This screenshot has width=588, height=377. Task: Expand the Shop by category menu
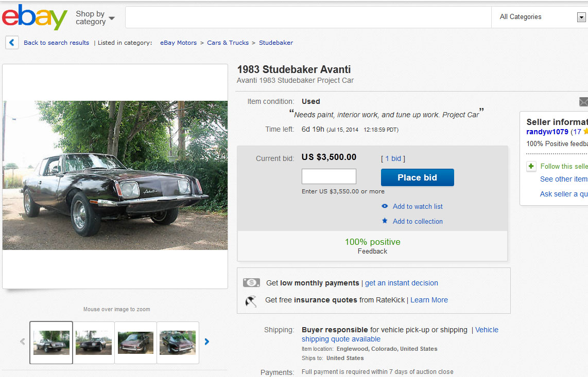(x=95, y=18)
